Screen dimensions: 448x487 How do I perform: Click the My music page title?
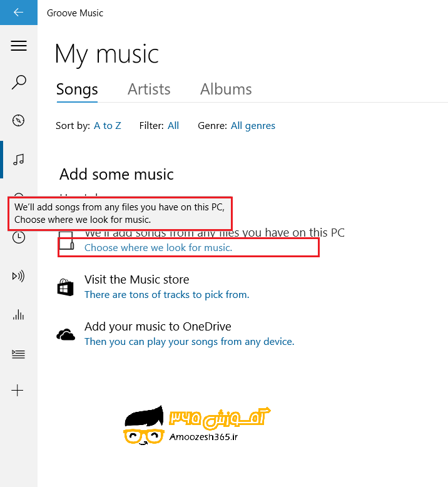click(x=107, y=54)
